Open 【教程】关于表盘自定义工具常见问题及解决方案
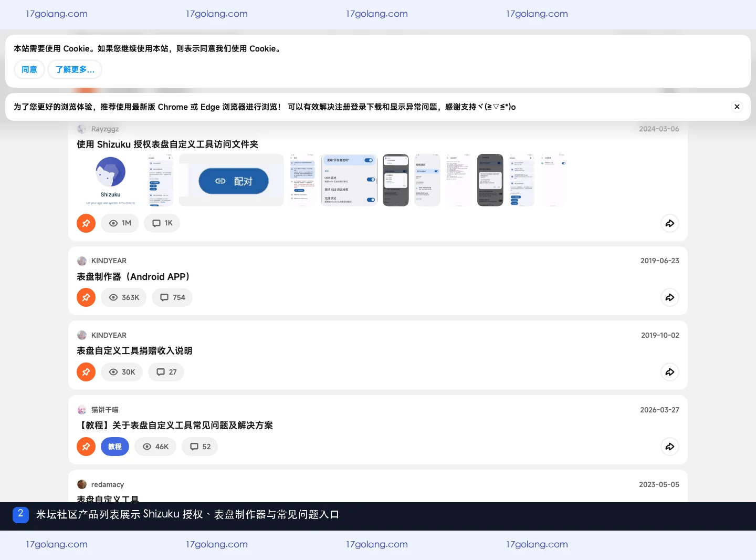This screenshot has width=756, height=560. click(175, 426)
